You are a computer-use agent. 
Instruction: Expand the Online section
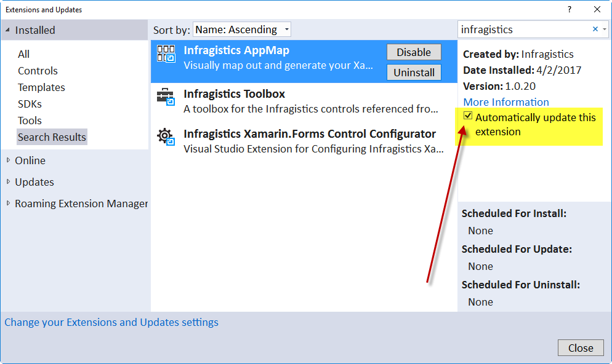click(7, 160)
